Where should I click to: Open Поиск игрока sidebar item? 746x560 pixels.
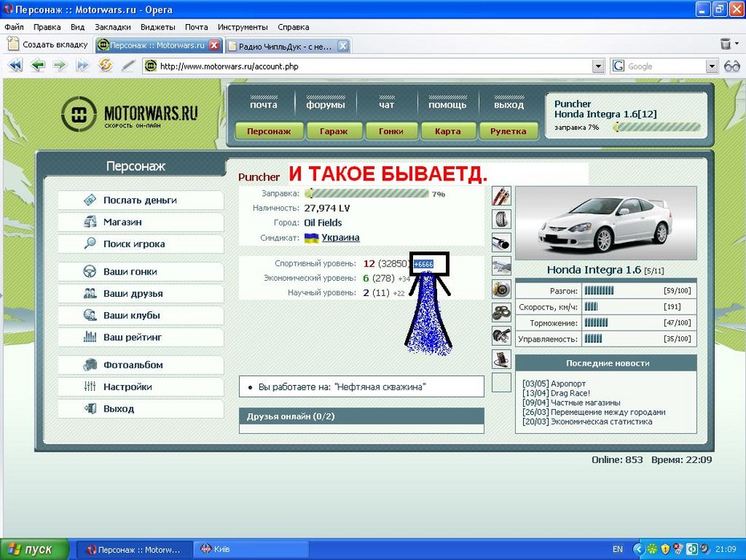click(x=140, y=244)
